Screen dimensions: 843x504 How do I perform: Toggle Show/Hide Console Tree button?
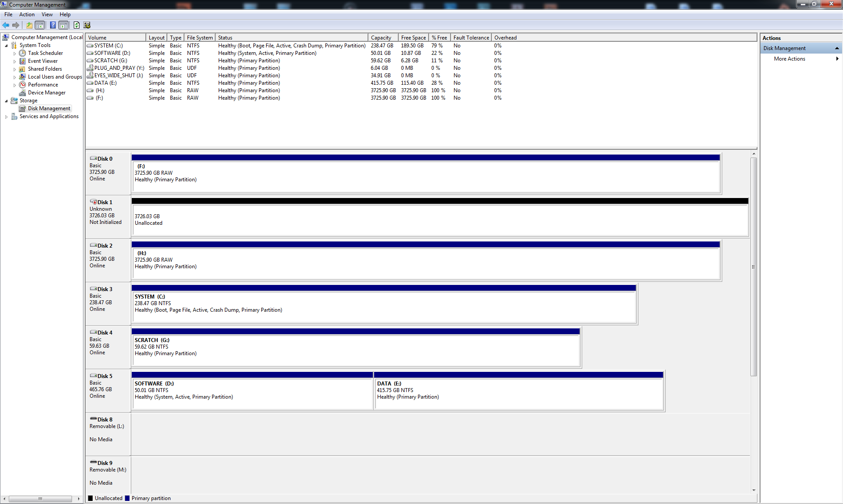(x=40, y=25)
